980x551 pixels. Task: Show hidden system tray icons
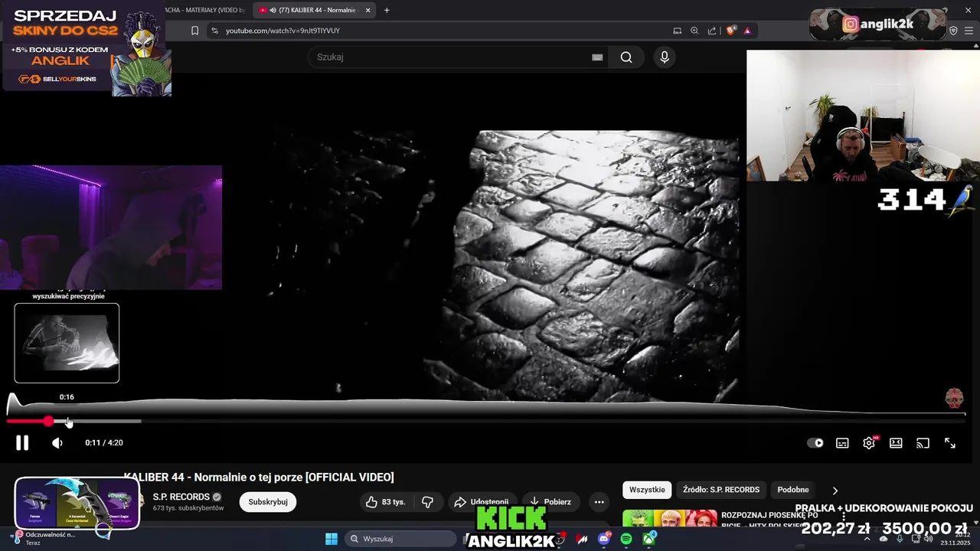click(x=867, y=539)
